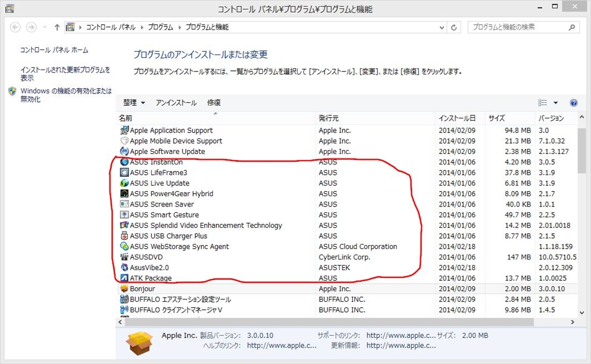The height and width of the screenshot is (364, 591).
Task: Sort by the 発行元 column header
Action: click(375, 118)
